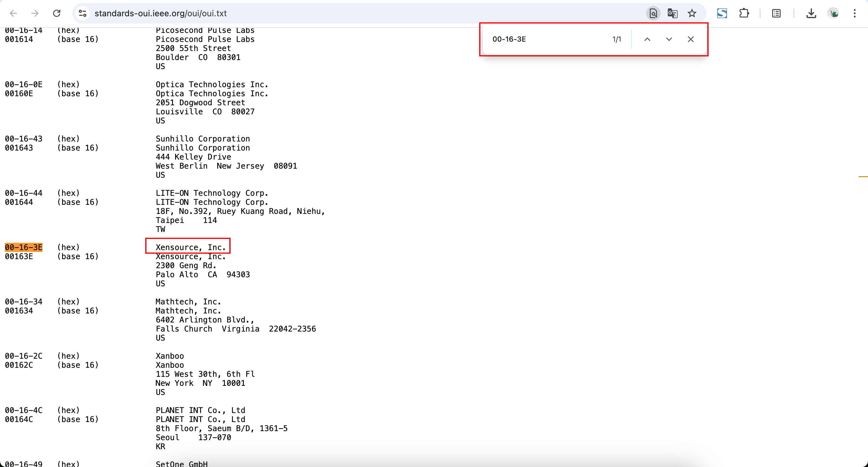The width and height of the screenshot is (868, 467).
Task: Close the find bar
Action: click(690, 39)
